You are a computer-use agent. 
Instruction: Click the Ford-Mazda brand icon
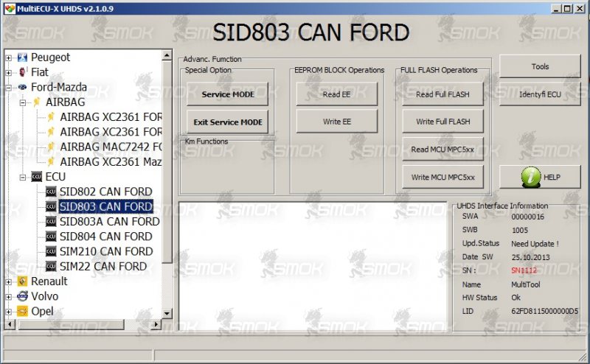[x=23, y=87]
